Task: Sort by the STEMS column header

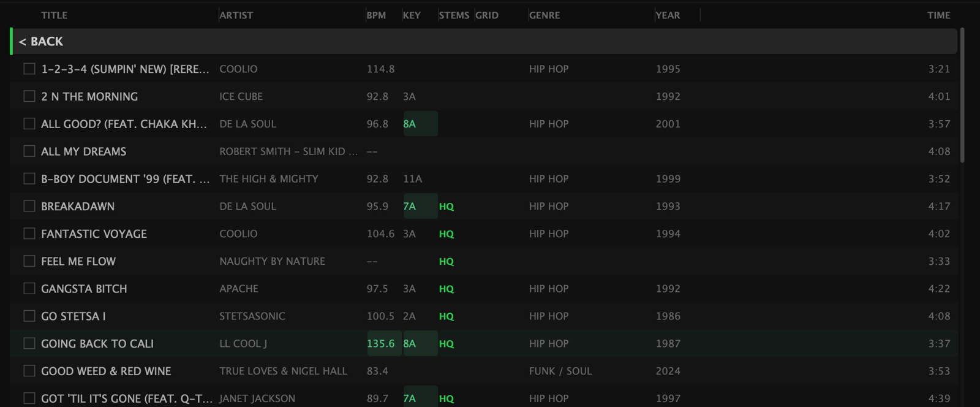Action: click(x=454, y=15)
